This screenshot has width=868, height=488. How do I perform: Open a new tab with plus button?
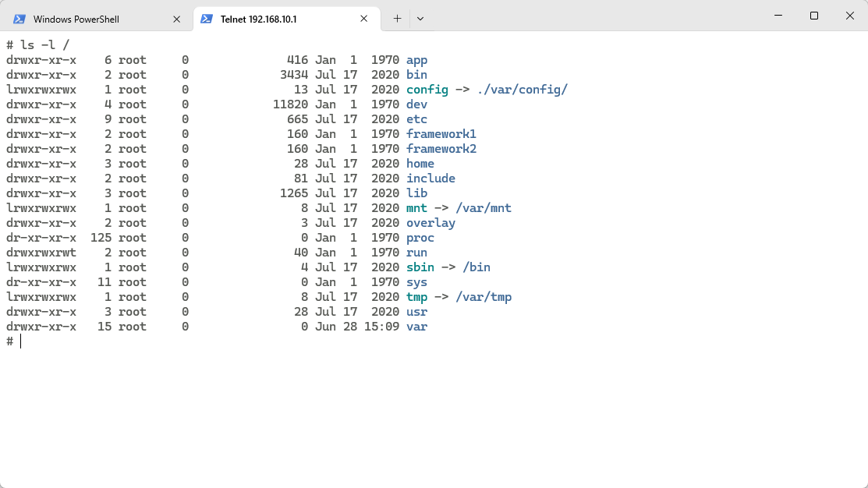(x=397, y=19)
